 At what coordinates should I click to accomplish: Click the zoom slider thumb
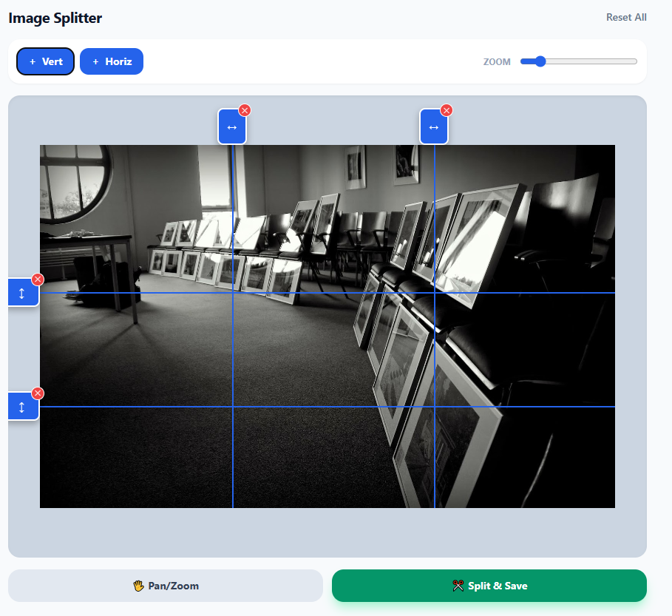tap(540, 61)
